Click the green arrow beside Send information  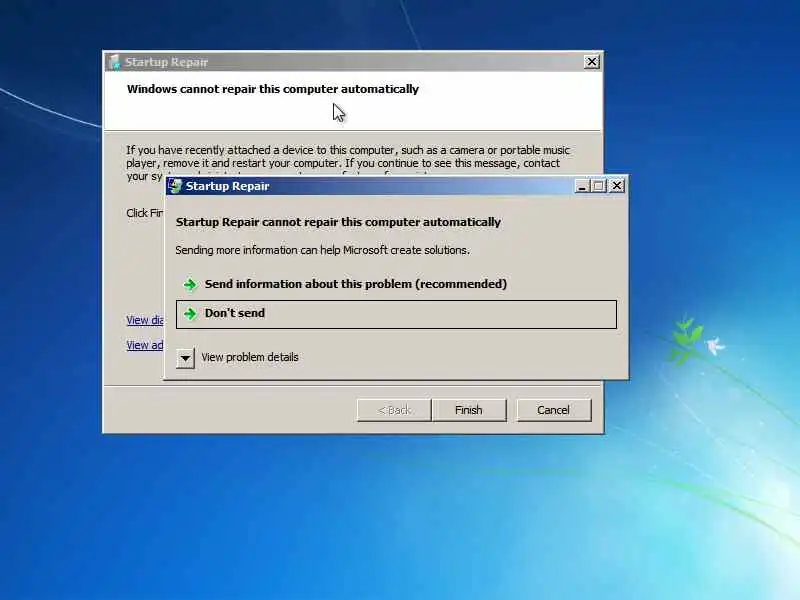[190, 284]
